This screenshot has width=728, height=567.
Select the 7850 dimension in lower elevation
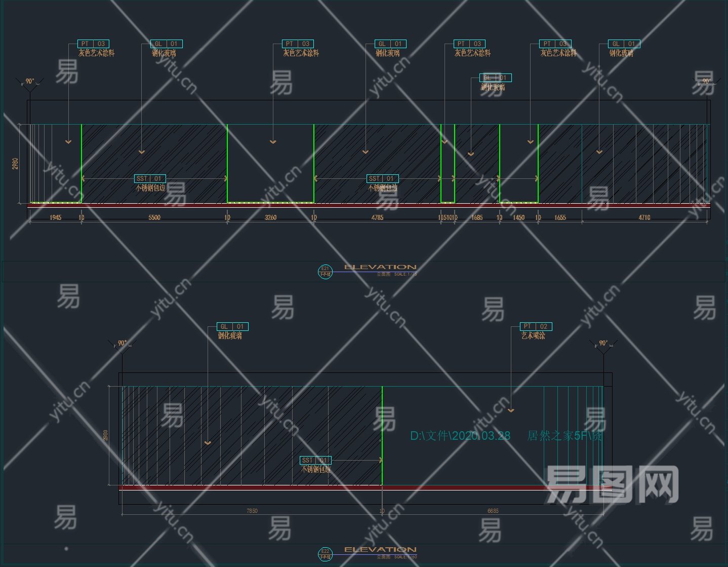[x=252, y=511]
